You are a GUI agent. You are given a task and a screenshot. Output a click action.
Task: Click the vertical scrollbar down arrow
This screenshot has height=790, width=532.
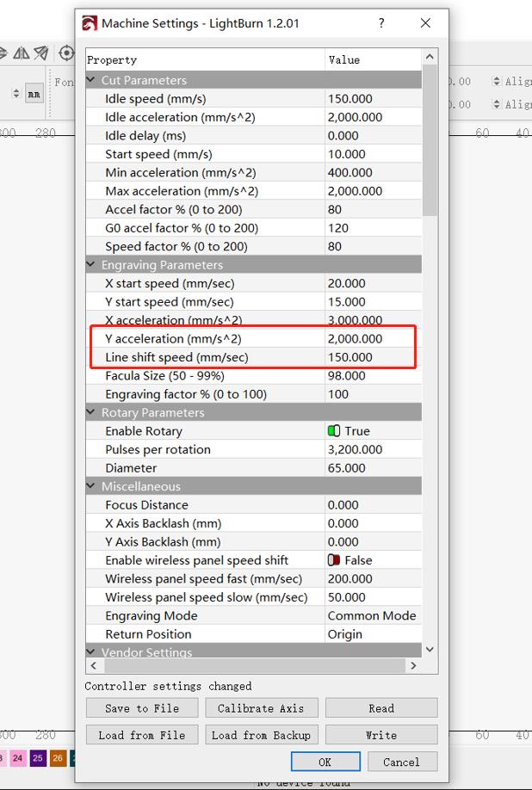430,649
